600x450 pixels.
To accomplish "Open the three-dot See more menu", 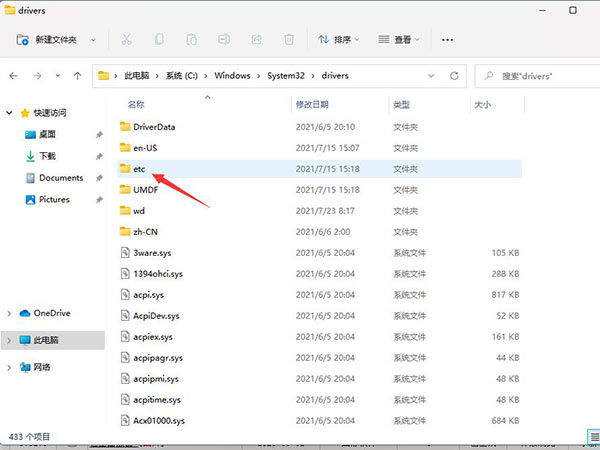I will (x=447, y=40).
